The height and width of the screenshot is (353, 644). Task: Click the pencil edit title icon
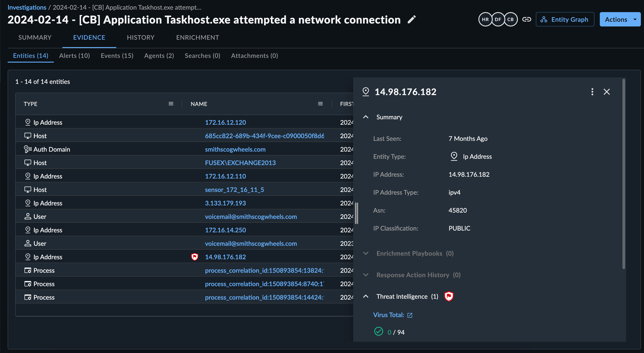pyautogui.click(x=412, y=20)
